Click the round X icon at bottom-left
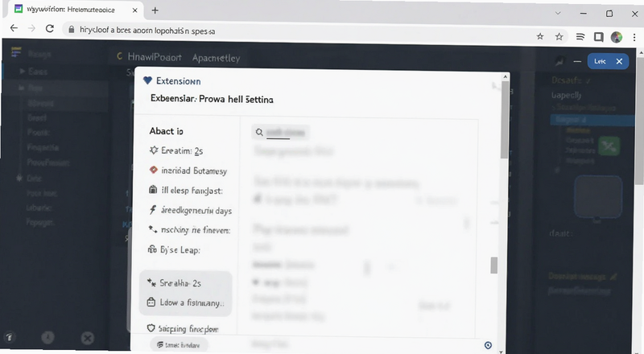This screenshot has height=354, width=644. coord(87,338)
